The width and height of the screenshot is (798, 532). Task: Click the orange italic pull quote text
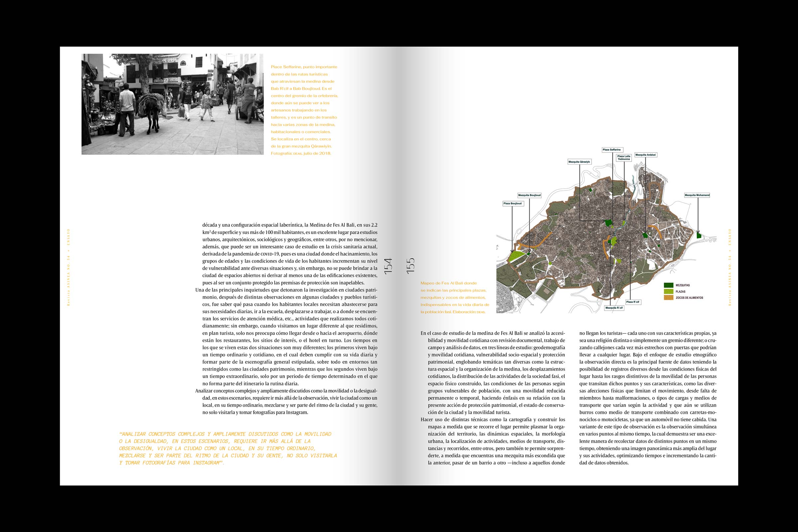(x=228, y=448)
